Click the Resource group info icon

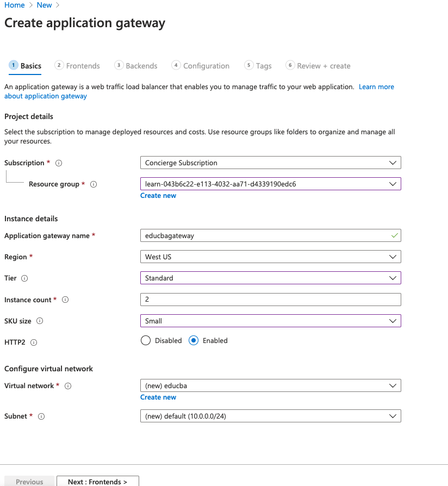[93, 184]
